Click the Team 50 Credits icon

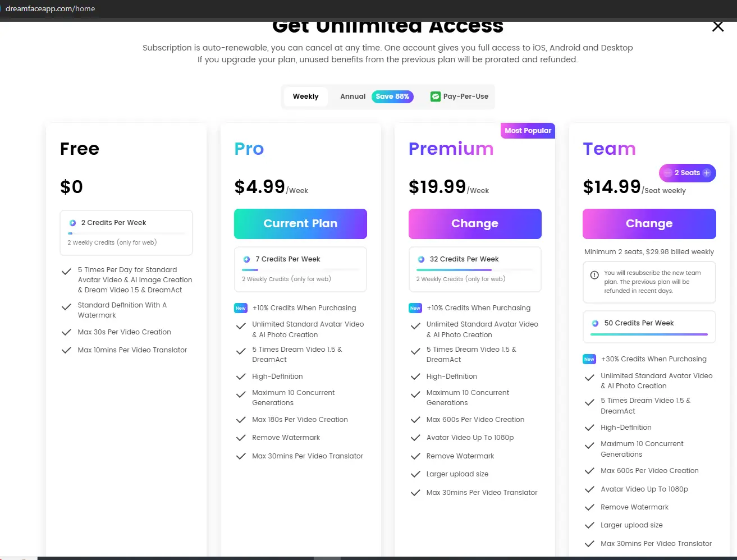(x=595, y=323)
